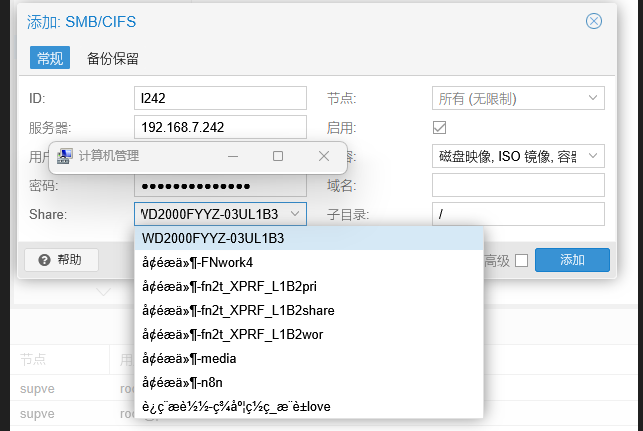The height and width of the screenshot is (431, 643).
Task: Click the 计算机管理 window icon
Action: click(65, 156)
